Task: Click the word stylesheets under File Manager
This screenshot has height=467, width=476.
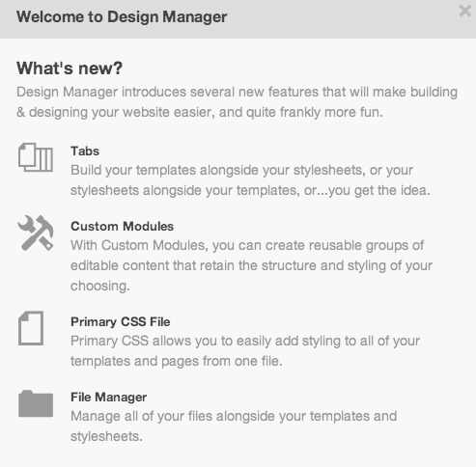Action: [106, 436]
